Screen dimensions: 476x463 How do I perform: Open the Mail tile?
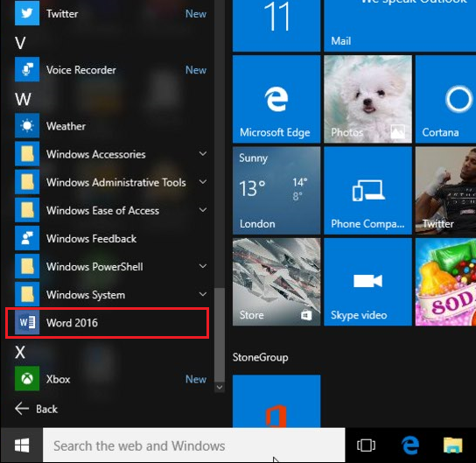tap(400, 25)
